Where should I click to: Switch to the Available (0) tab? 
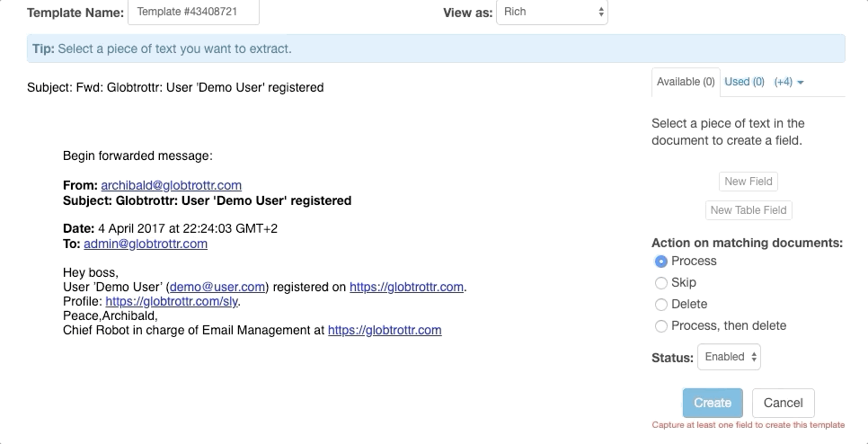pyautogui.click(x=686, y=82)
